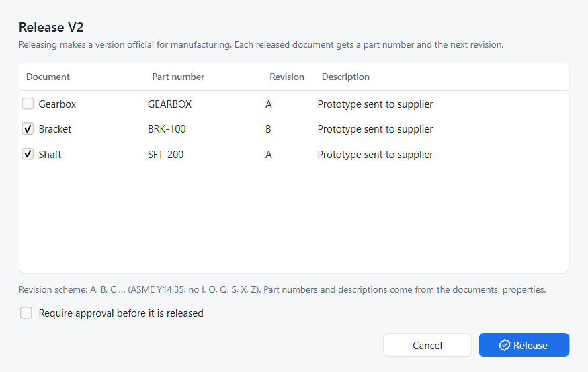This screenshot has width=588, height=372.
Task: Click the Shaft row description text
Action: (375, 155)
